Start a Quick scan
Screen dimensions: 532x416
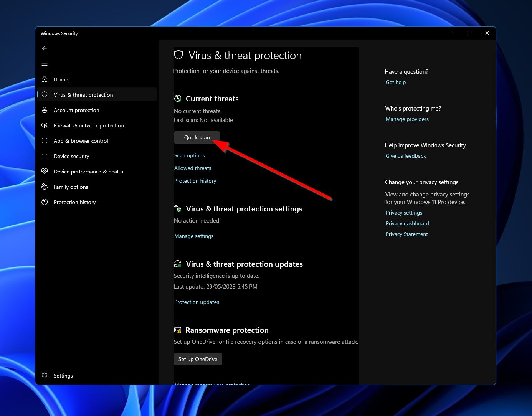tap(197, 137)
